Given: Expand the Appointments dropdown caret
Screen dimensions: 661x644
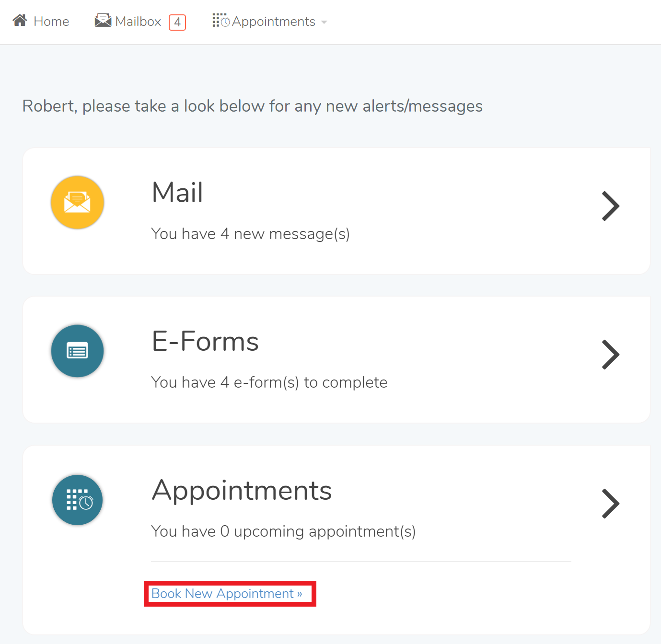Looking at the screenshot, I should point(324,22).
